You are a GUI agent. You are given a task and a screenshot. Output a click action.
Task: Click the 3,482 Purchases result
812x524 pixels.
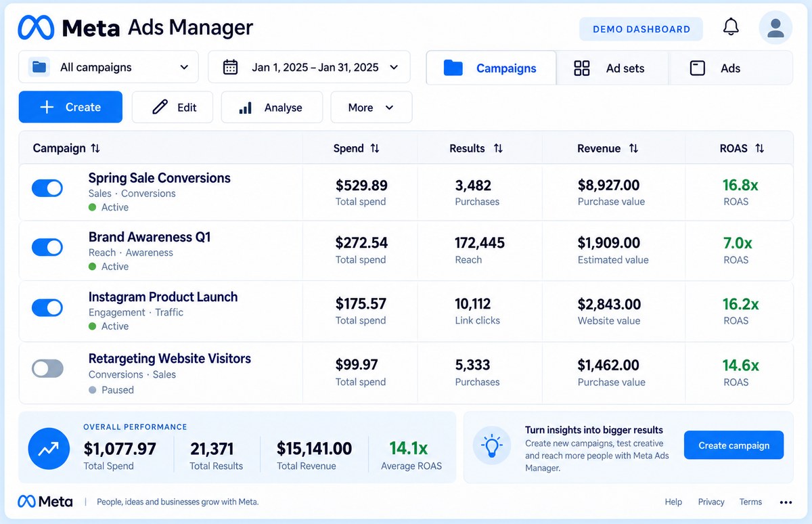point(473,185)
